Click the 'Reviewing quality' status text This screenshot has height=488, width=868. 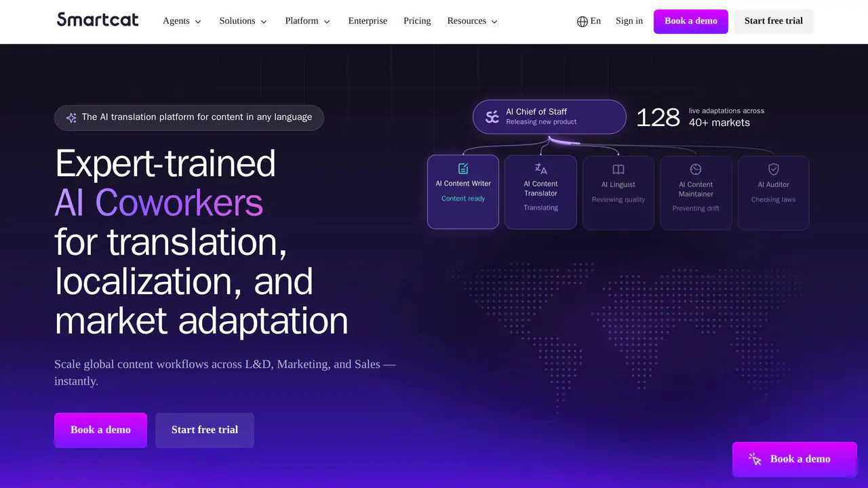coord(618,200)
